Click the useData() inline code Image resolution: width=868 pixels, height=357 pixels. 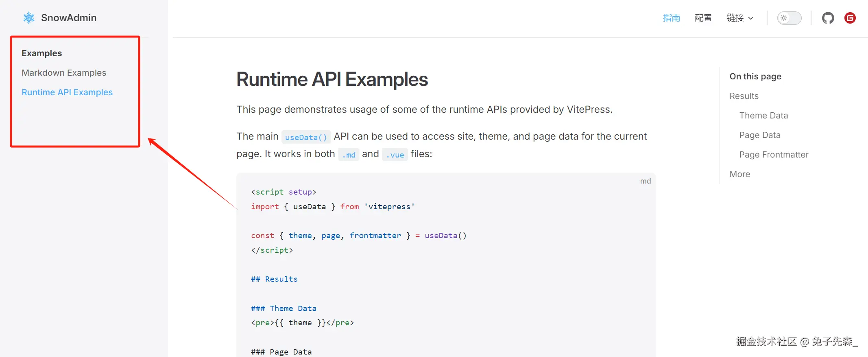pos(306,137)
